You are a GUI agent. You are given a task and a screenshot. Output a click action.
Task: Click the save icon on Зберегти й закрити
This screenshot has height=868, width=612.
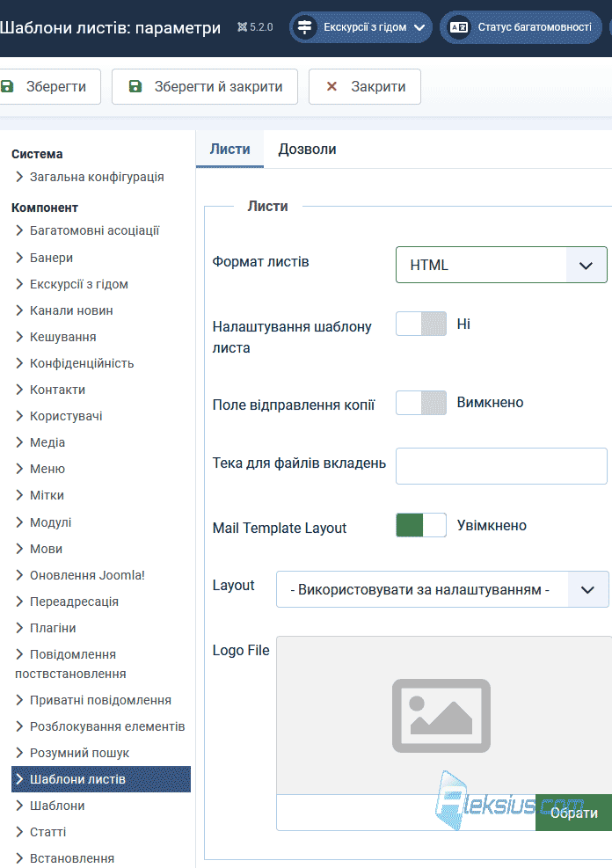135,86
